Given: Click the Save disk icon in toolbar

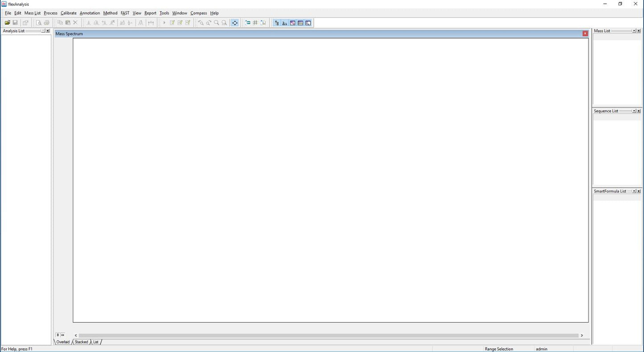Looking at the screenshot, I should point(15,23).
